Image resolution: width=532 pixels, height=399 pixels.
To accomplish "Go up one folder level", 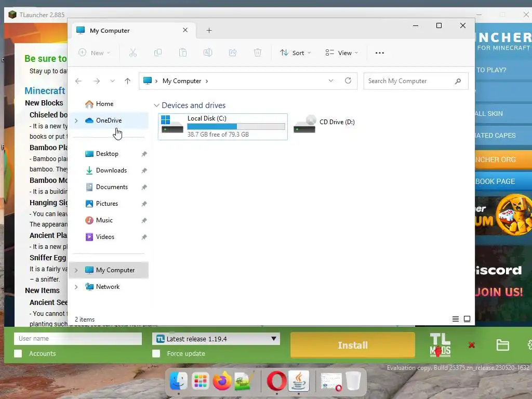I will (x=127, y=81).
